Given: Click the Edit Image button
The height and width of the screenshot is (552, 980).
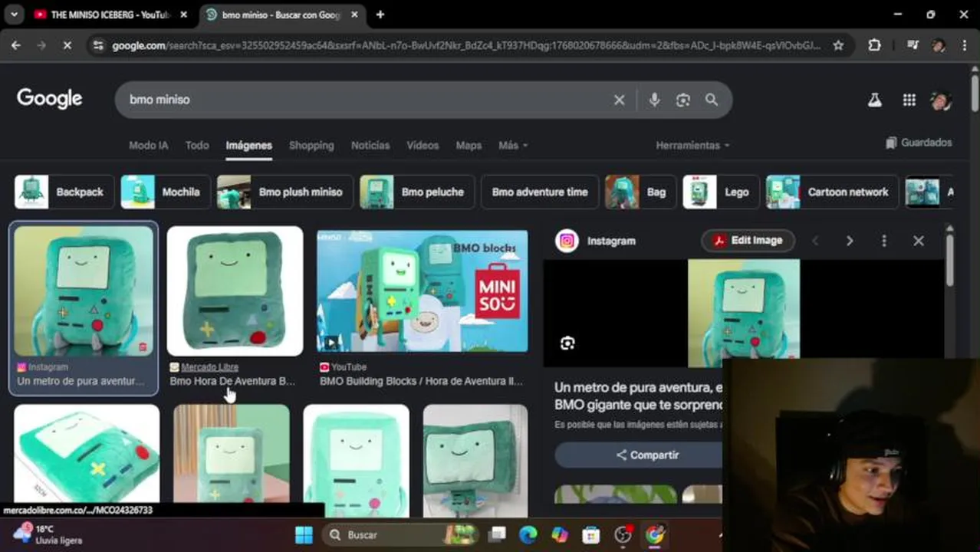Looking at the screenshot, I should click(x=748, y=241).
